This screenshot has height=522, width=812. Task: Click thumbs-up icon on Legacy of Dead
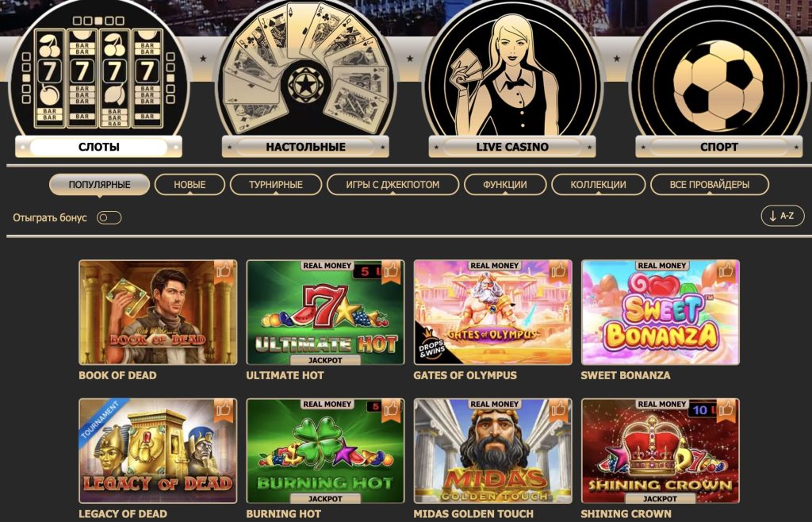click(224, 410)
